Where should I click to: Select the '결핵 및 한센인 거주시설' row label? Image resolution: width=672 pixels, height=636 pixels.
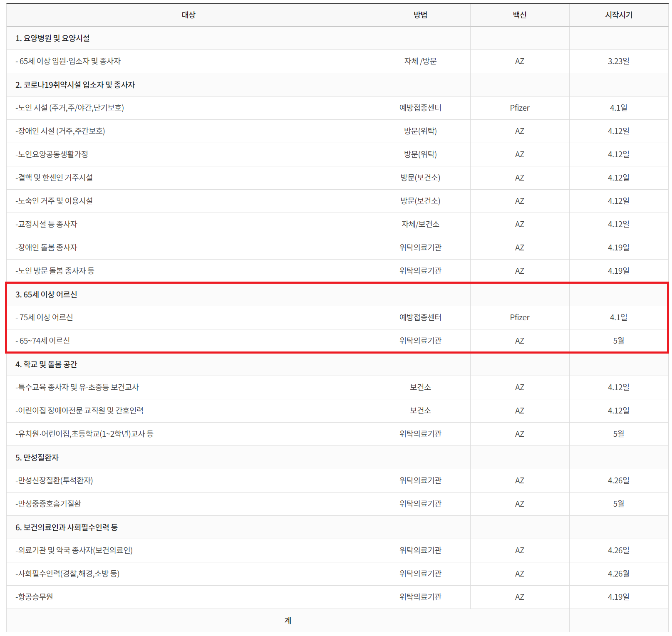coord(54,178)
